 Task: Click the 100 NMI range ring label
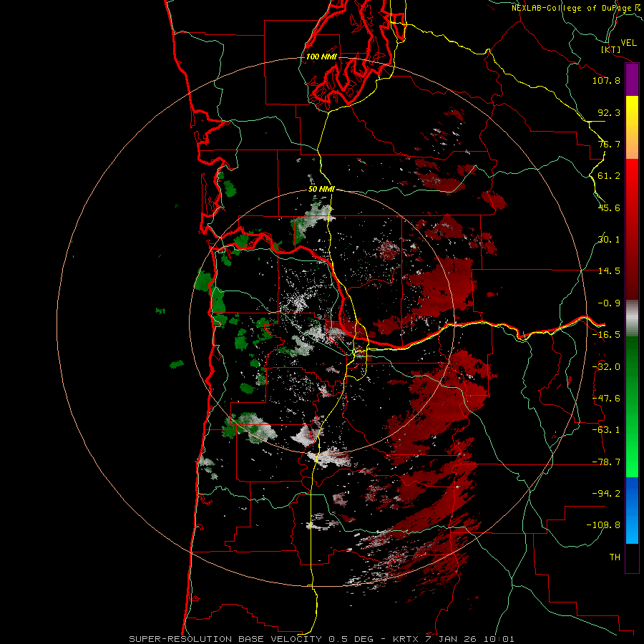[321, 57]
